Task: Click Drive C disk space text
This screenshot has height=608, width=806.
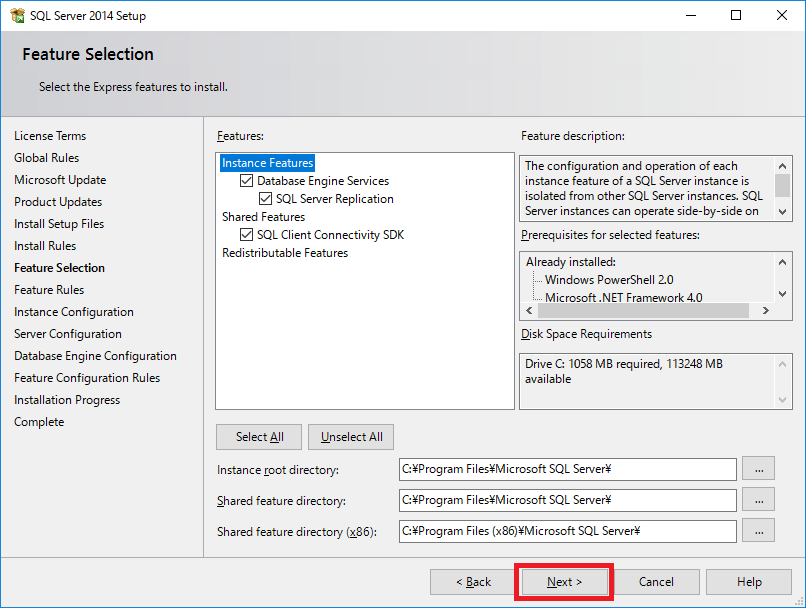Action: coord(624,371)
